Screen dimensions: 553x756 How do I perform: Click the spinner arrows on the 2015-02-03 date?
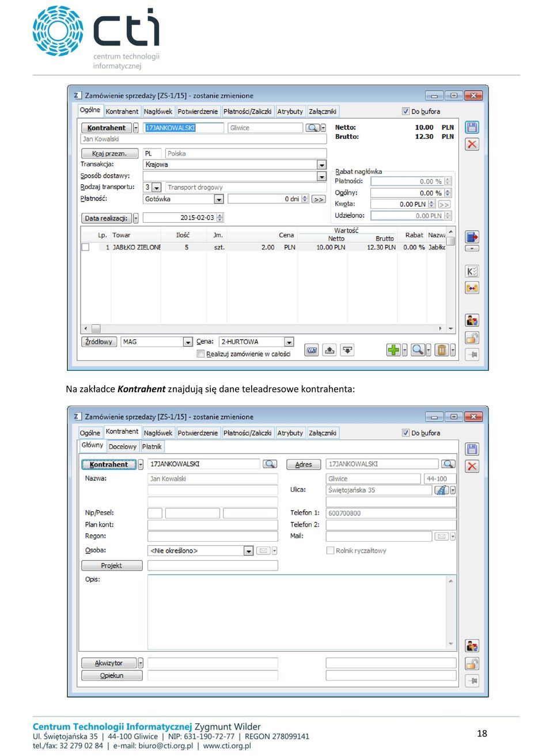pos(219,218)
